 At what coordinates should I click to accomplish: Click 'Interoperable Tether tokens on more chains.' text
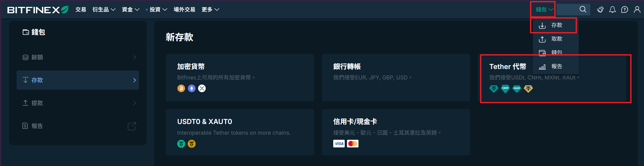tap(234, 133)
